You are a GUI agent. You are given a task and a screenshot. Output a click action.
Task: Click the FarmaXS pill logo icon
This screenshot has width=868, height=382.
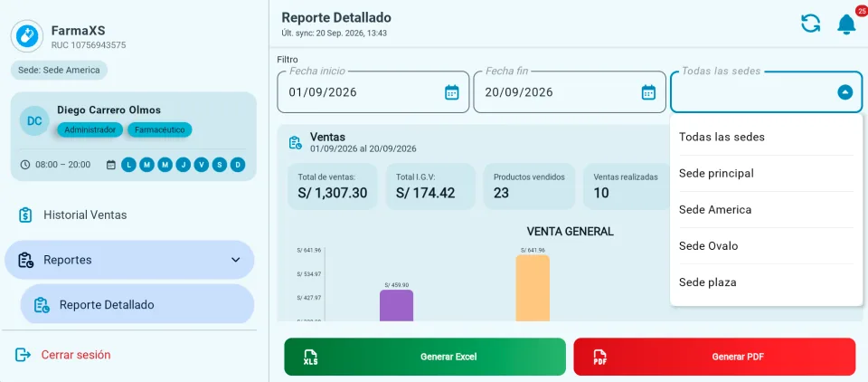pos(26,36)
